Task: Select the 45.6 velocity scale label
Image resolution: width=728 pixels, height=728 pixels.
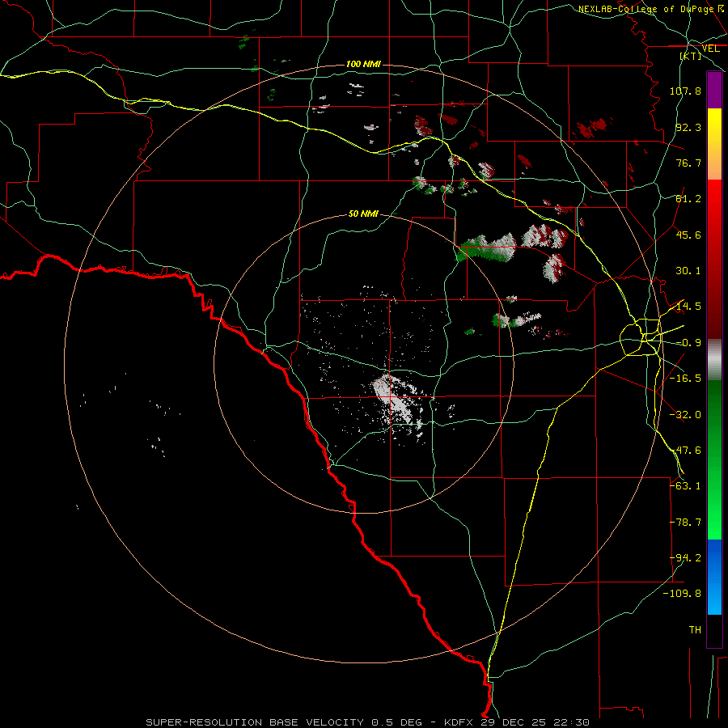Action: coord(688,235)
